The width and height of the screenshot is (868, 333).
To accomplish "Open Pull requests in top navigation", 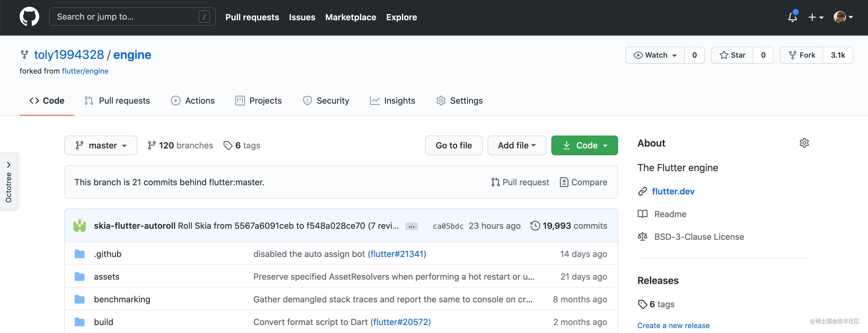I will [x=252, y=17].
